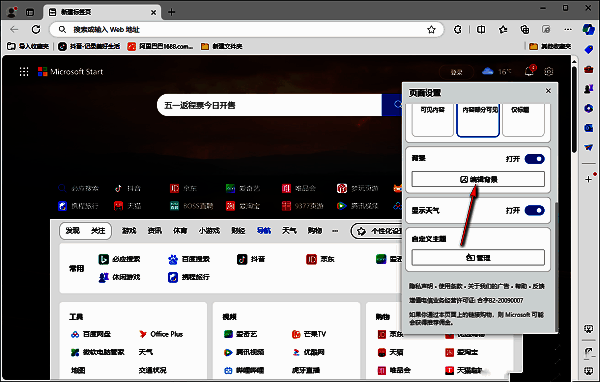
Task: Customize the sidebar with the plus icon
Action: click(x=589, y=179)
